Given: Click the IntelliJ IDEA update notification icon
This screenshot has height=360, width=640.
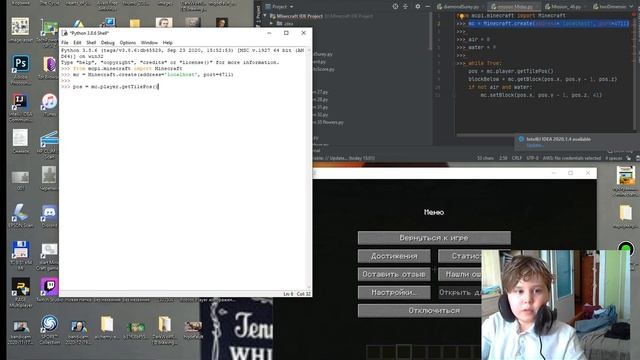Looking at the screenshot, I should [521, 139].
